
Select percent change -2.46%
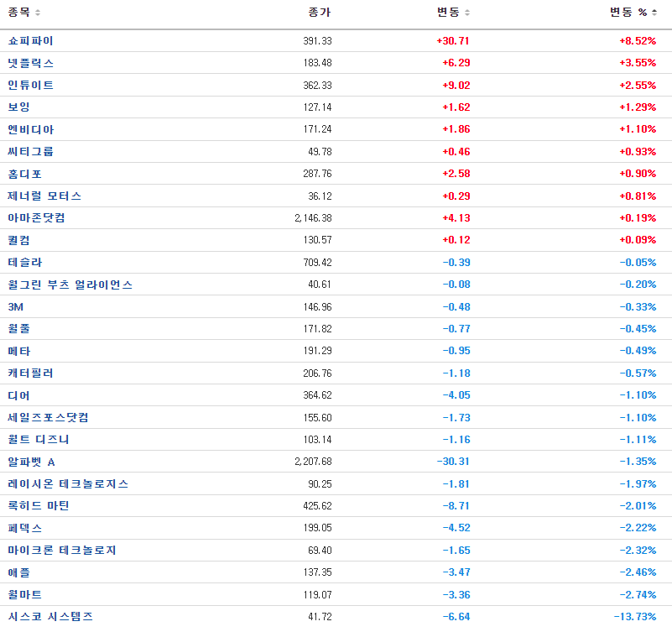point(638,572)
